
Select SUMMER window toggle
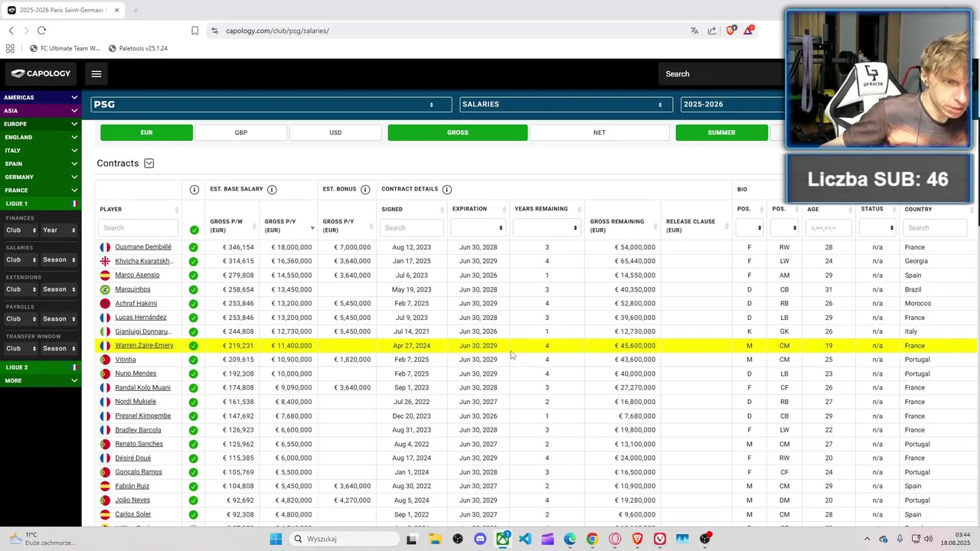[x=721, y=132]
